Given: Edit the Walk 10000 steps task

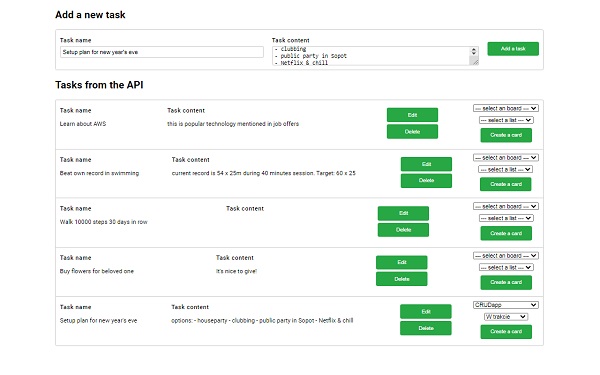Looking at the screenshot, I should pyautogui.click(x=403, y=213).
